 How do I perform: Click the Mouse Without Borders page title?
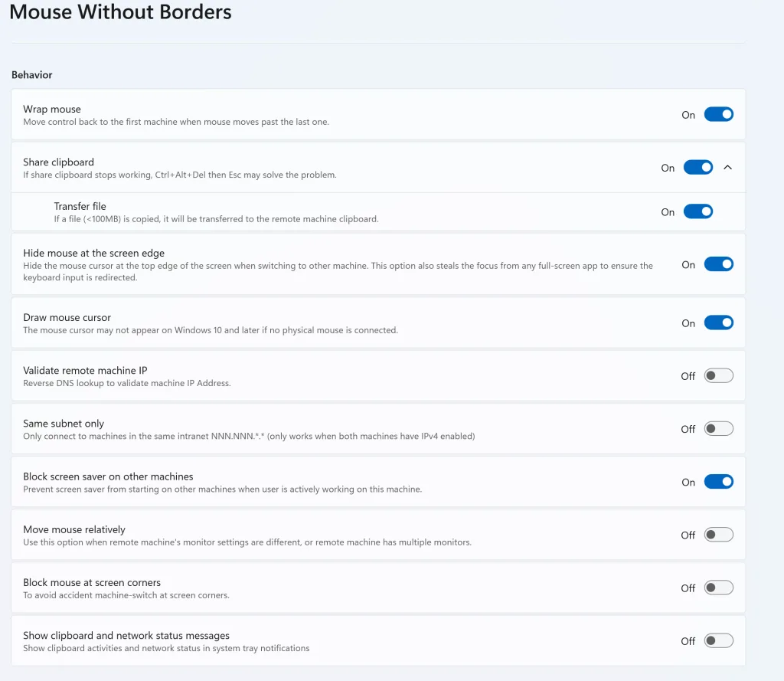(x=119, y=12)
